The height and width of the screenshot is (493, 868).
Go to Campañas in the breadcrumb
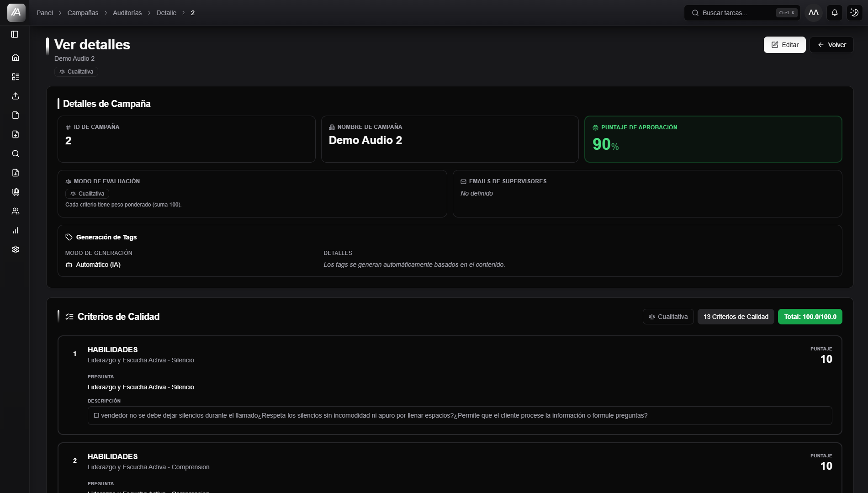tap(83, 13)
